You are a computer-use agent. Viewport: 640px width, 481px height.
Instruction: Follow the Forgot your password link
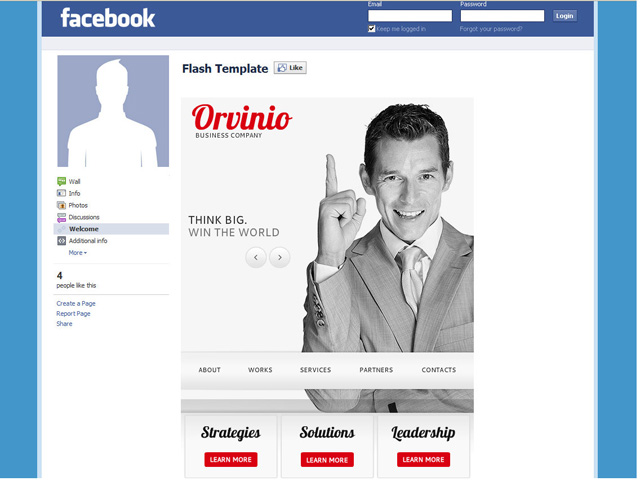491,29
